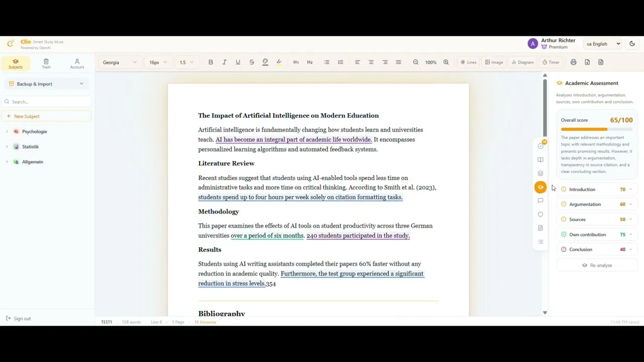This screenshot has width=644, height=362.
Task: Click the New Subject button
Action: click(46, 116)
